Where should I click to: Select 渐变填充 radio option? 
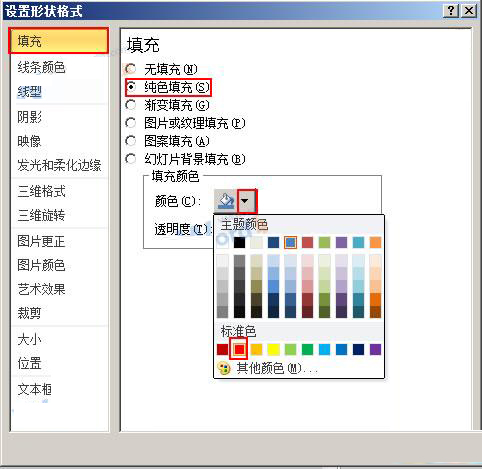tap(131, 105)
